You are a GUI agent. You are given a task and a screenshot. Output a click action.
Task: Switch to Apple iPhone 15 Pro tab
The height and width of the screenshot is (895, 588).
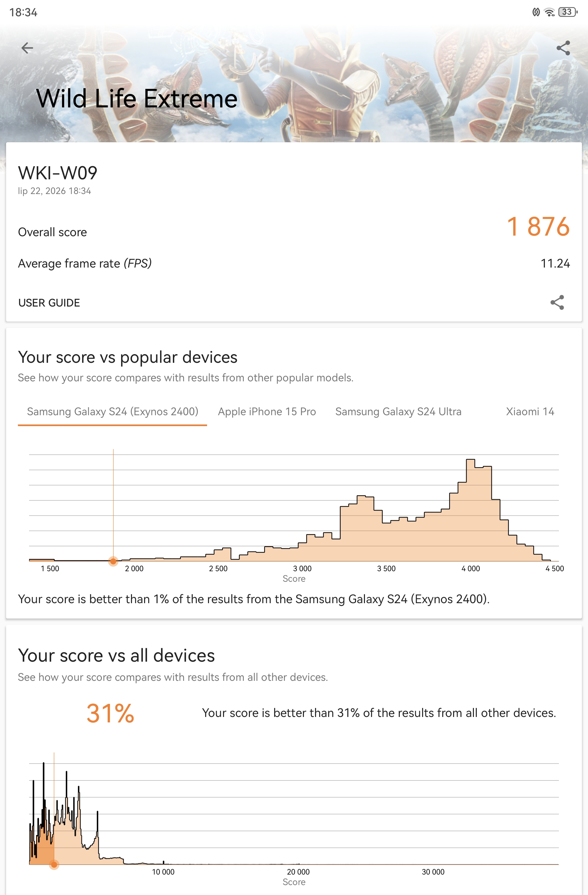point(267,412)
